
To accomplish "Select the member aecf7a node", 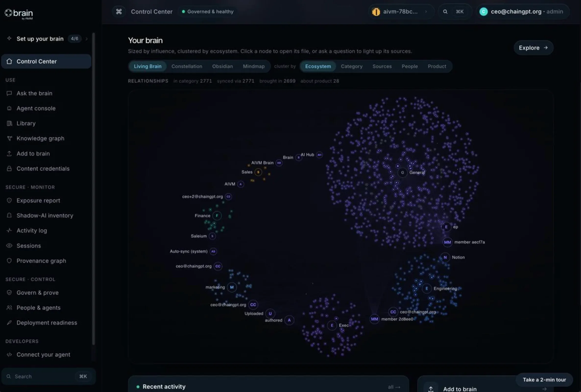I will coord(447,242).
